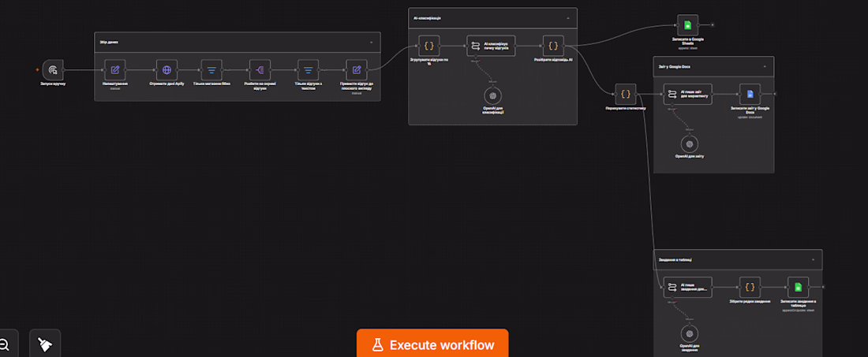Screen dimensions: 868x357
Task: Click the 'AI-класифікація' group title
Action: coord(427,18)
